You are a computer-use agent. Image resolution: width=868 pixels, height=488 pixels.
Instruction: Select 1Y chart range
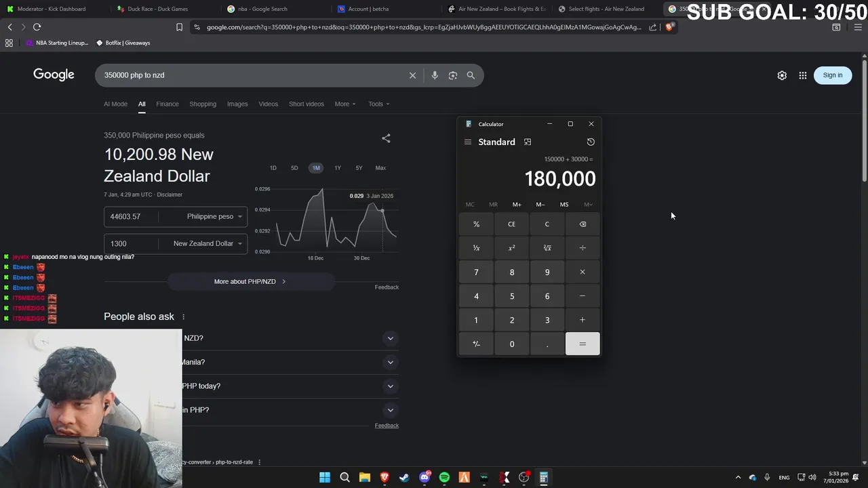[x=338, y=168]
